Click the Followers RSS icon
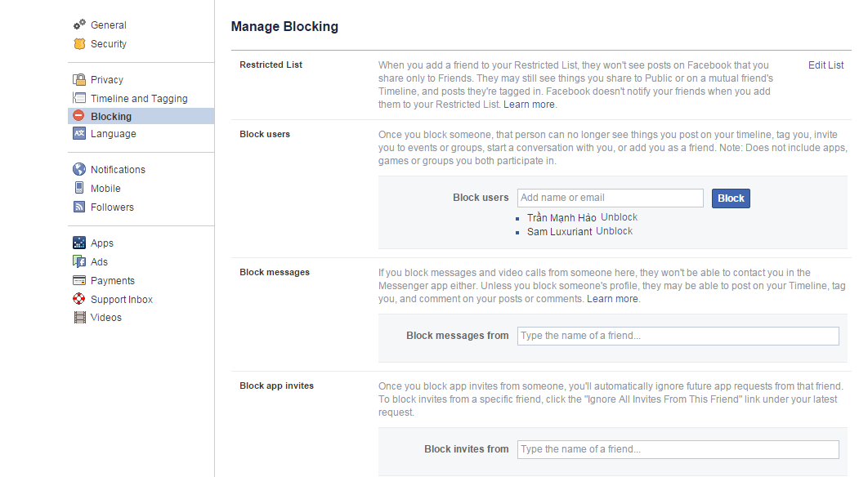The image size is (868, 477). point(79,207)
